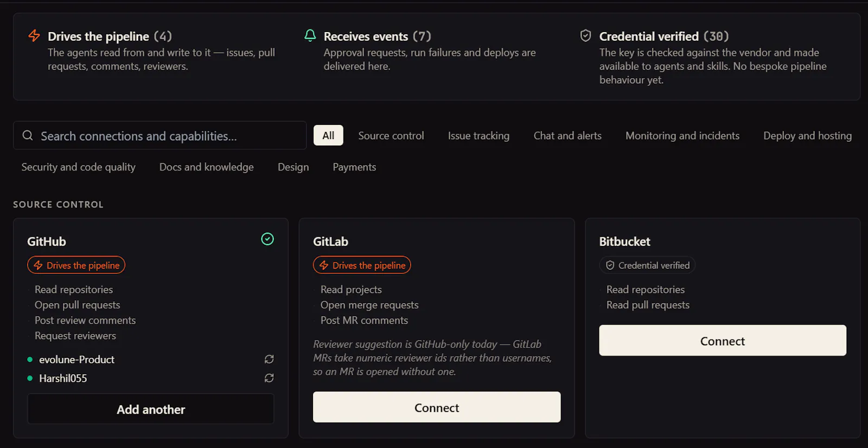Show Chat and alerts connections
Screen dimensions: 868x448
(567, 135)
